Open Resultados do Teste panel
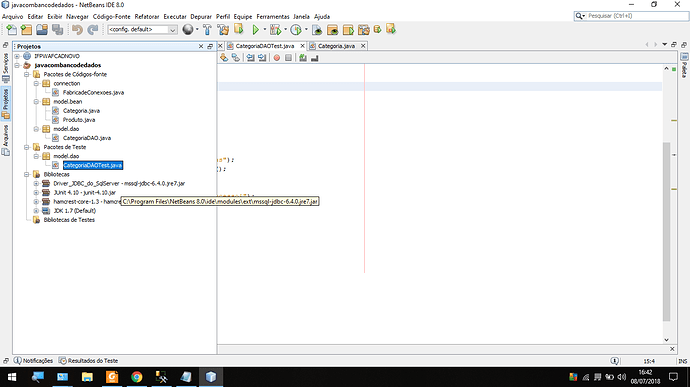The image size is (690, 387). tap(88, 361)
